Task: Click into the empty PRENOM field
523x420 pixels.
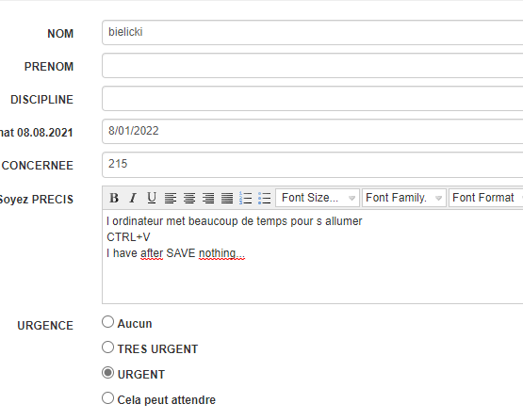Action: point(313,65)
